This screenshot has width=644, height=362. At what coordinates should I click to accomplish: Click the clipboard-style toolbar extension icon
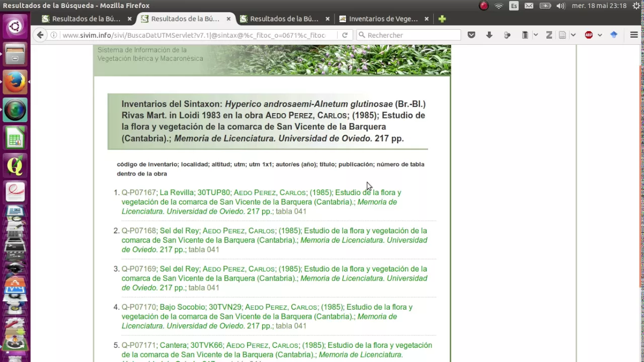[x=525, y=35]
